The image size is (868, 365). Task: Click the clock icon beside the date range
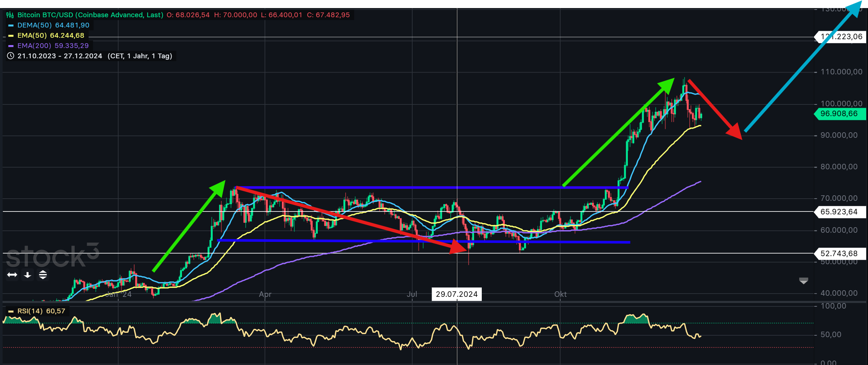coord(11,56)
